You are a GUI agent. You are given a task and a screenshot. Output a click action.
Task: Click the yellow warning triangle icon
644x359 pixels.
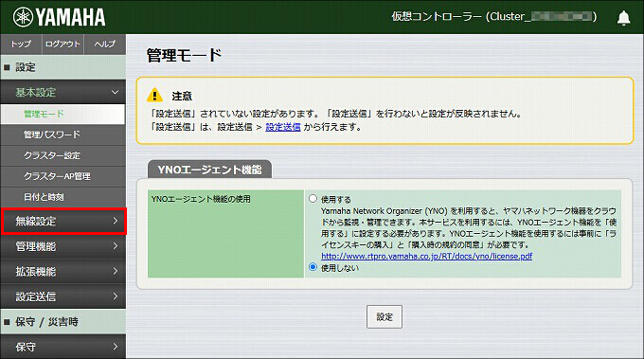pyautogui.click(x=154, y=95)
